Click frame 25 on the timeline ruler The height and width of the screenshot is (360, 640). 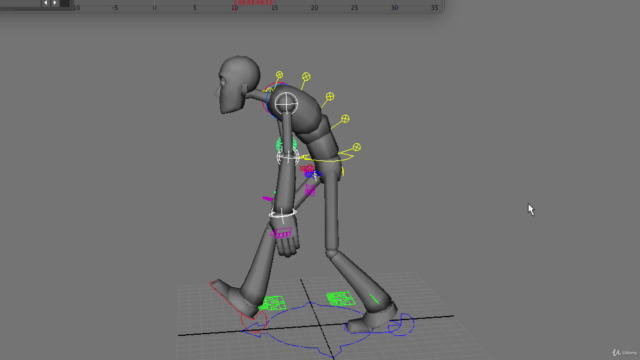pos(354,8)
